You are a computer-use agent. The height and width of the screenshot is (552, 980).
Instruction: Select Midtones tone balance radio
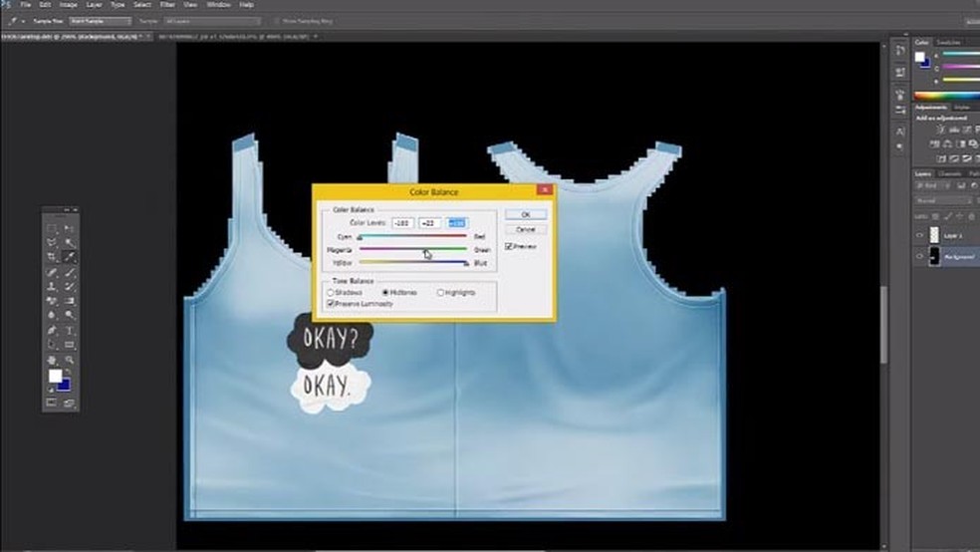385,293
